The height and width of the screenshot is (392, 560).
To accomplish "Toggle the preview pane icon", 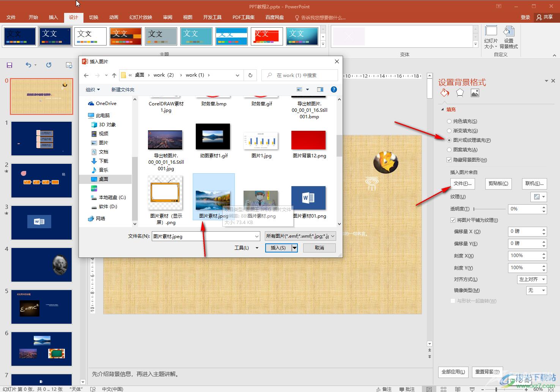I will pos(320,89).
